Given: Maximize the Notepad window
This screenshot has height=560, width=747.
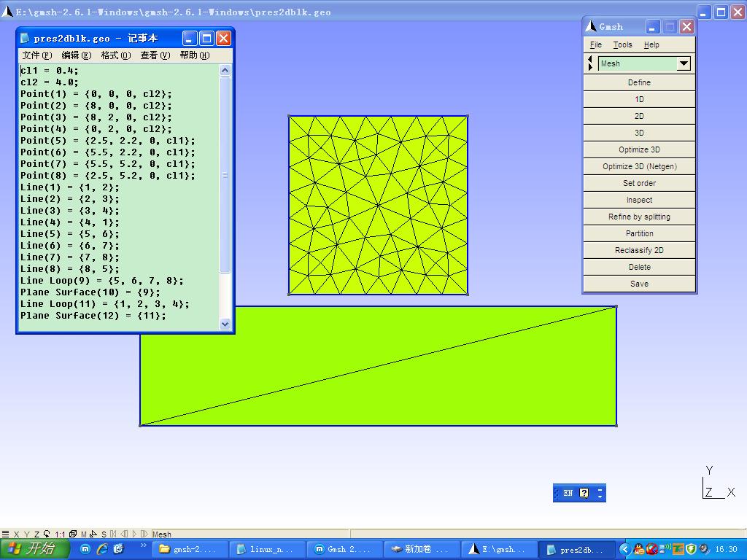Looking at the screenshot, I should 206,38.
